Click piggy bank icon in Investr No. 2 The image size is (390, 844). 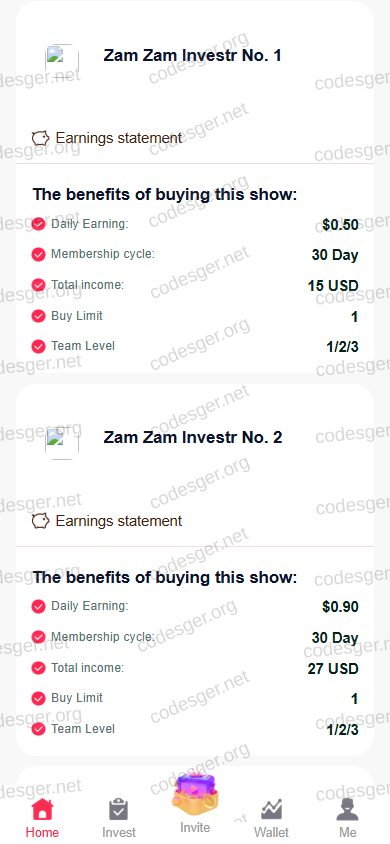(x=40, y=521)
